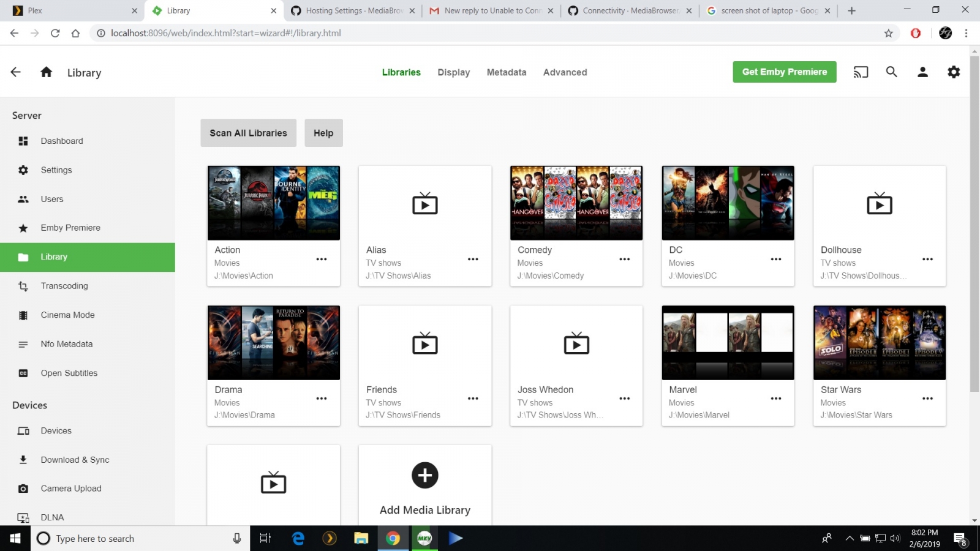Screen dimensions: 980x551
Task: Click the Get Emby Premiere button
Action: [784, 72]
